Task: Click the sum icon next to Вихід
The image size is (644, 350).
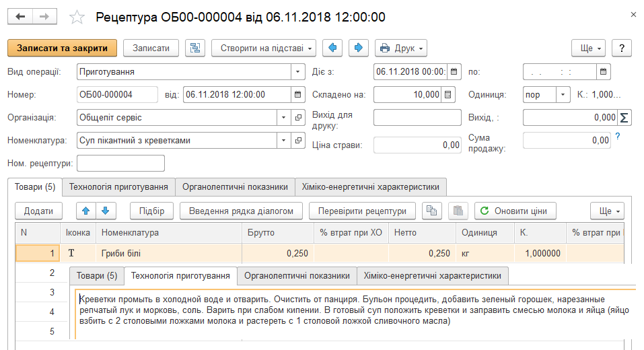Action: pos(625,118)
